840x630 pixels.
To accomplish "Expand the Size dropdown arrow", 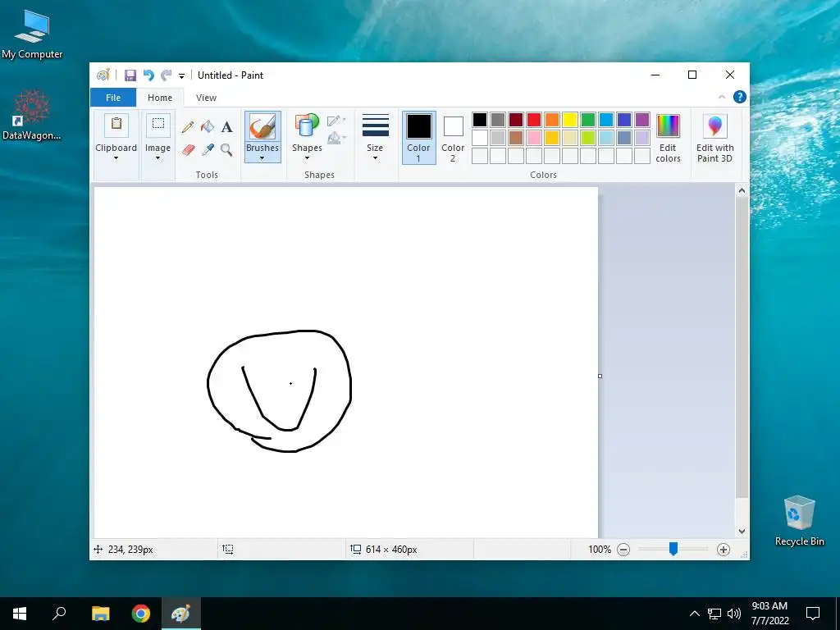I will (x=375, y=158).
